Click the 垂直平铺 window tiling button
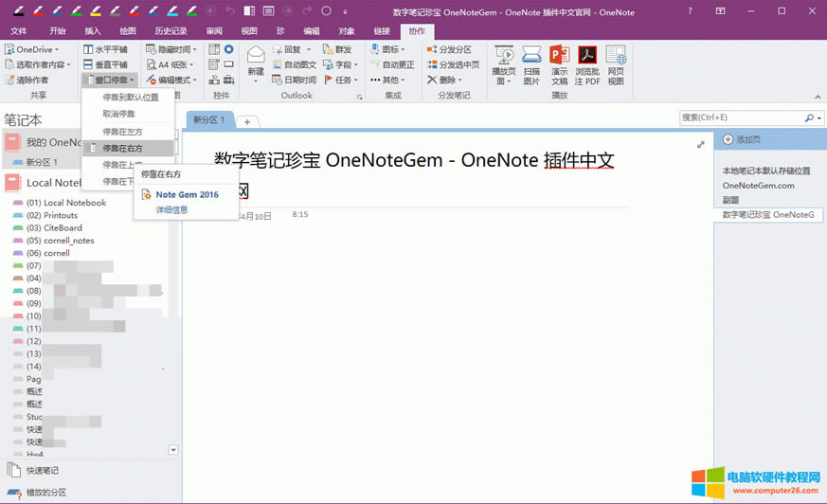827x504 pixels. (105, 64)
